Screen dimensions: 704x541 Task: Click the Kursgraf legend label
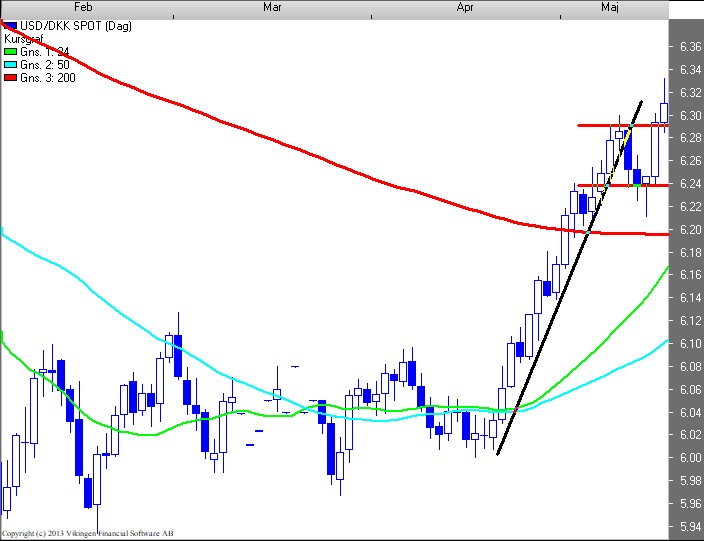(25, 37)
